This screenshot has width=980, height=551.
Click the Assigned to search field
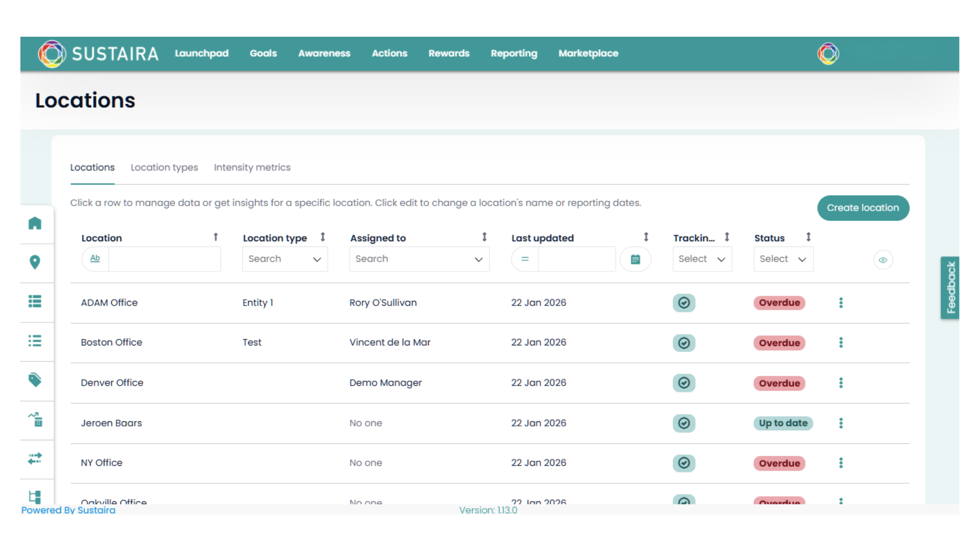[419, 259]
